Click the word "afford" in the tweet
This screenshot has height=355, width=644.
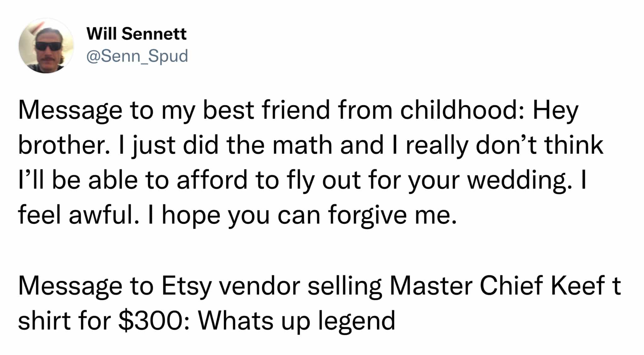[212, 180]
